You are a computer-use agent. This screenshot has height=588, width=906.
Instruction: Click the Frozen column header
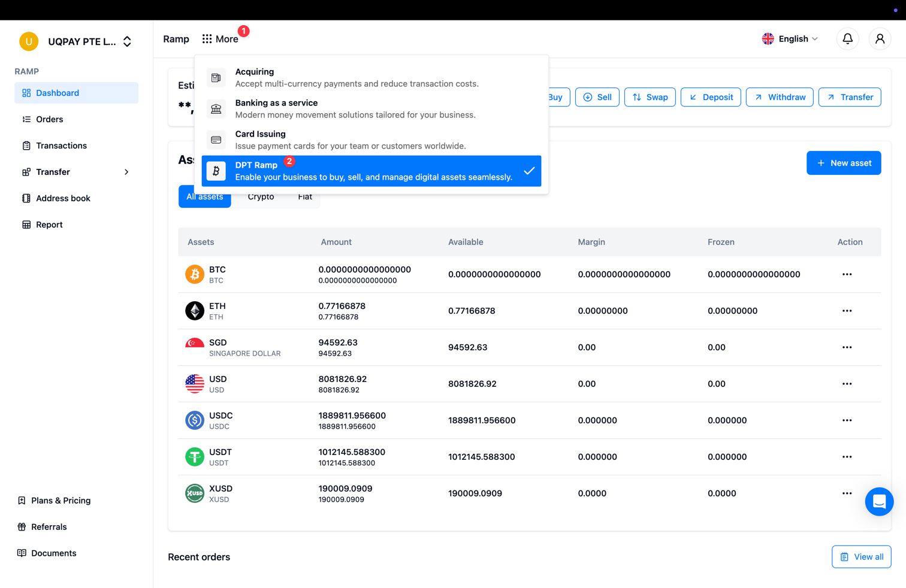click(x=721, y=242)
